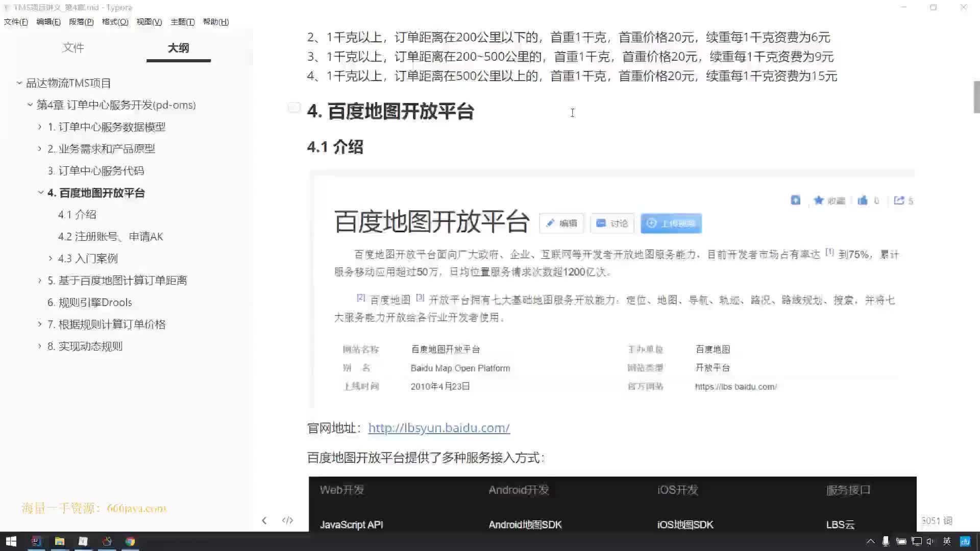The width and height of the screenshot is (980, 551).
Task: Open IntelliJ IDEA from taskbar
Action: pyautogui.click(x=36, y=541)
